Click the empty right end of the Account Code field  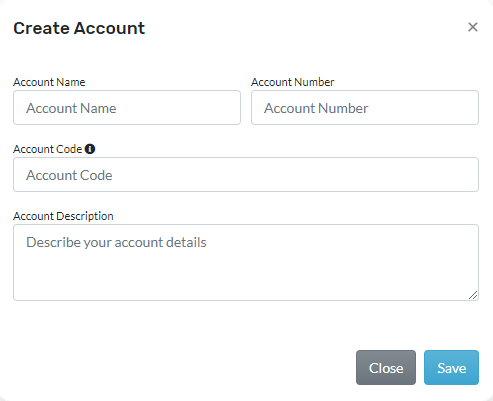(400, 175)
